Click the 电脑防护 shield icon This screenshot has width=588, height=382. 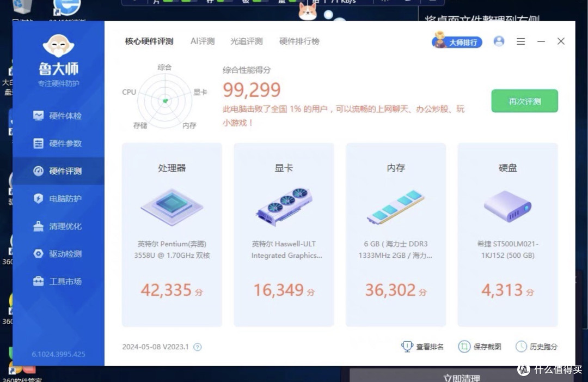pos(38,198)
